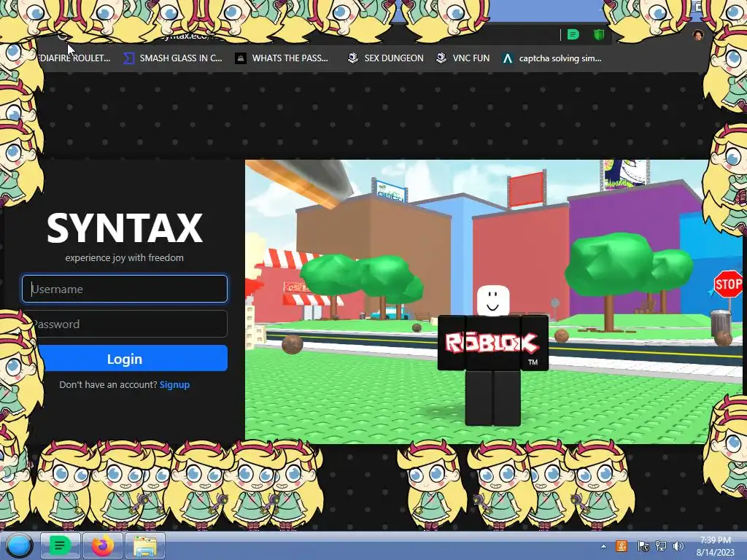Open the WHATS THE PASS... bookmark
Image resolution: width=747 pixels, height=560 pixels.
tap(282, 58)
